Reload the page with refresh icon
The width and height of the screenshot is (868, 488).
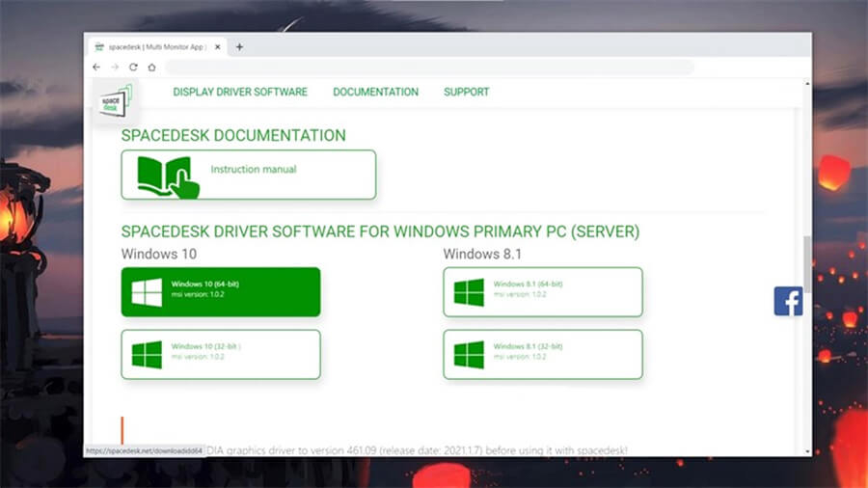coord(133,67)
